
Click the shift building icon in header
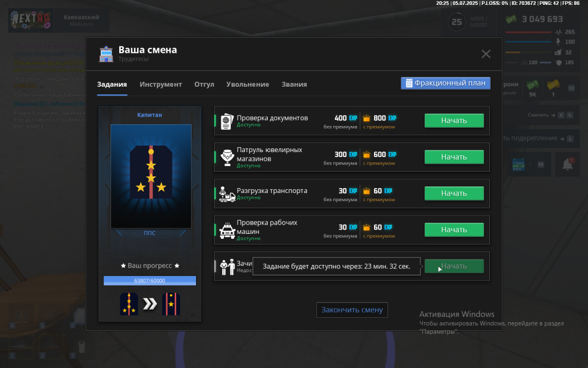[x=106, y=54]
